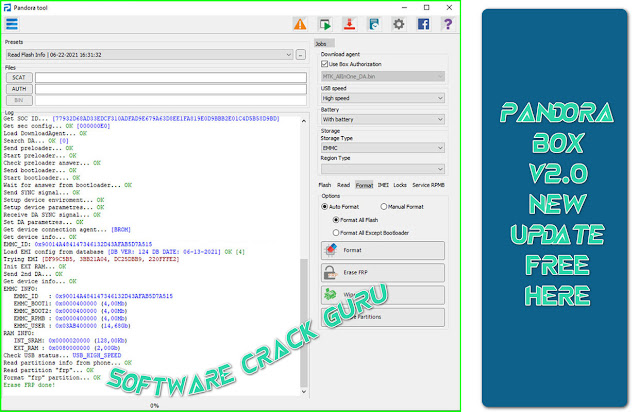The image size is (639, 412).
Task: Toggle Use Box Authorization checkbox
Action: 324,64
